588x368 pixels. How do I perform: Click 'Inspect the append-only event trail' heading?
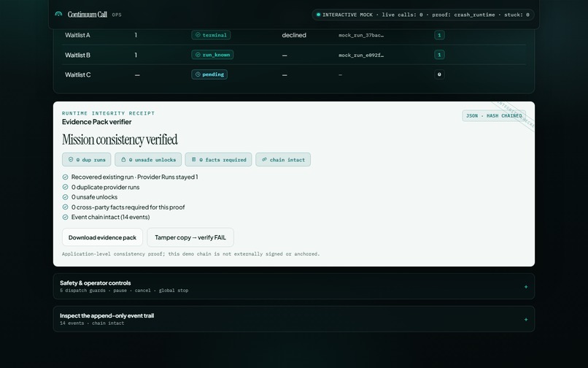pos(107,316)
